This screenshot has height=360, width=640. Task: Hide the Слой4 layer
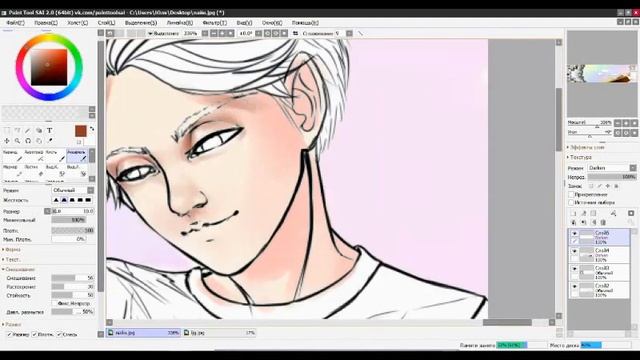coord(574,251)
